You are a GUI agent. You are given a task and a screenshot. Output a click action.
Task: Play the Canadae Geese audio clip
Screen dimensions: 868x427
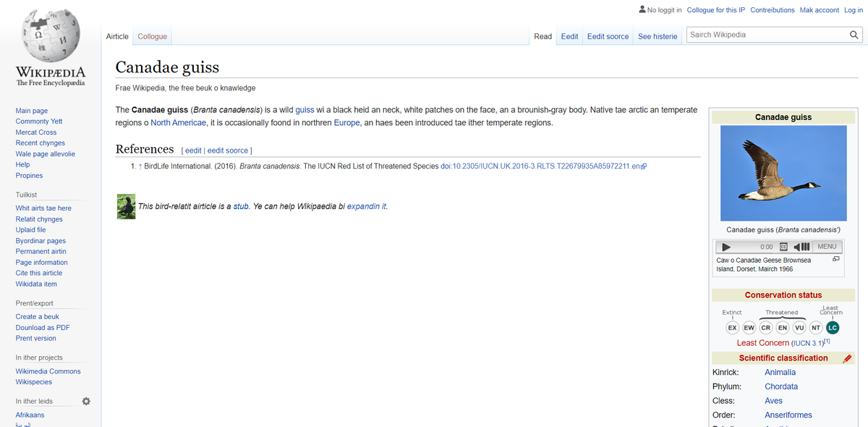(726, 247)
